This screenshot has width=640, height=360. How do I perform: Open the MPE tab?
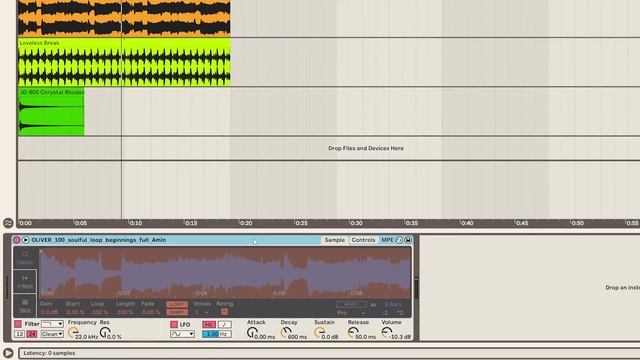click(387, 240)
